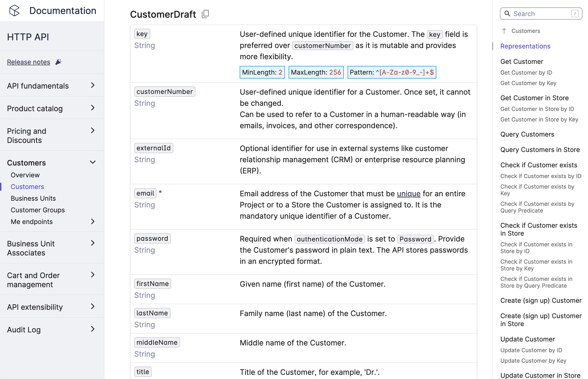
Task: Open the Release notes link
Action: [28, 62]
